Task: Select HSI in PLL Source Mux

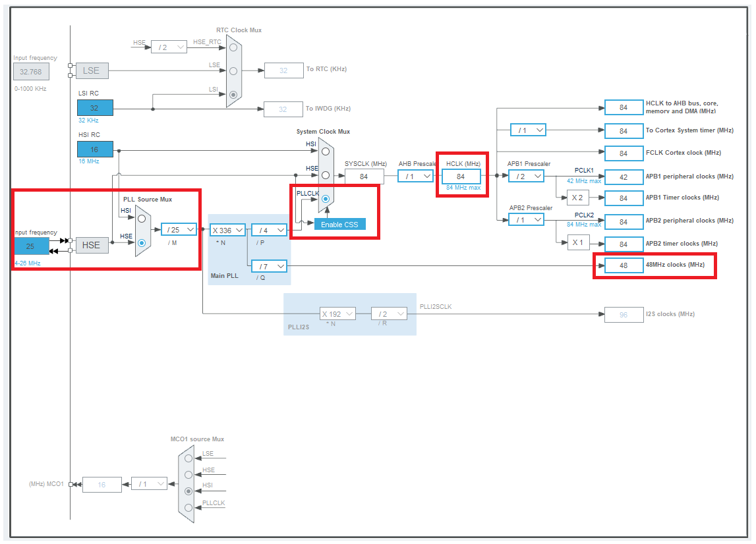Action: [142, 219]
